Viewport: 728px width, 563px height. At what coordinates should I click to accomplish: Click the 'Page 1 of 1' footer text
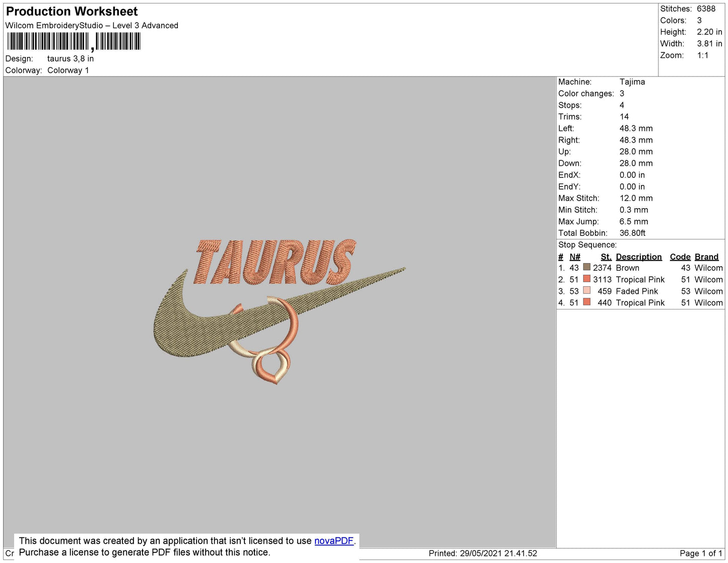click(x=701, y=553)
